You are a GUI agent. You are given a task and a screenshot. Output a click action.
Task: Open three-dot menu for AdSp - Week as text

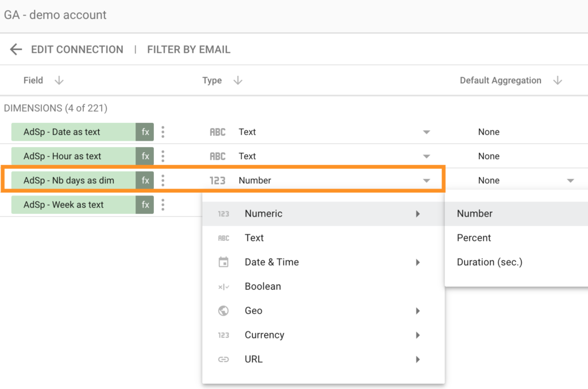pos(163,205)
